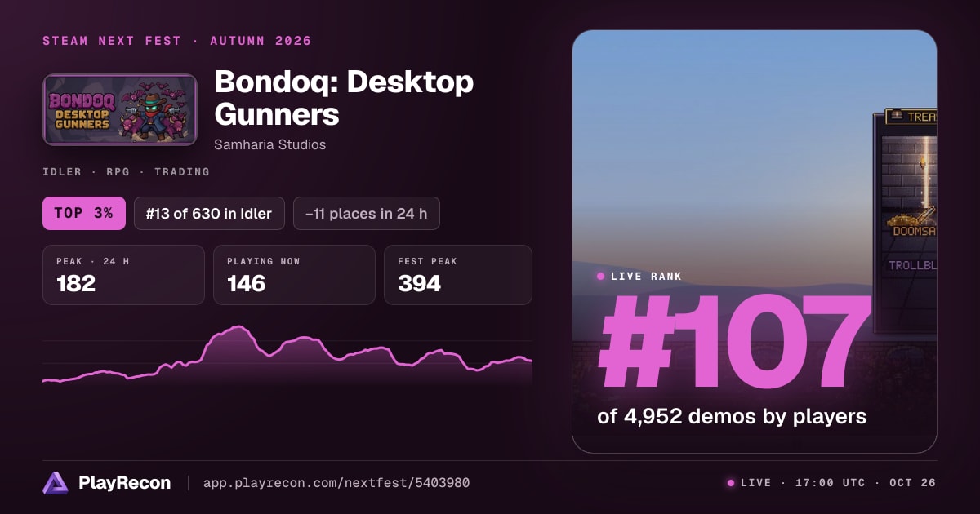Click the LIVE · 17:00 UTC · OCT 26 status
The width and height of the screenshot is (980, 514).
pos(831,483)
